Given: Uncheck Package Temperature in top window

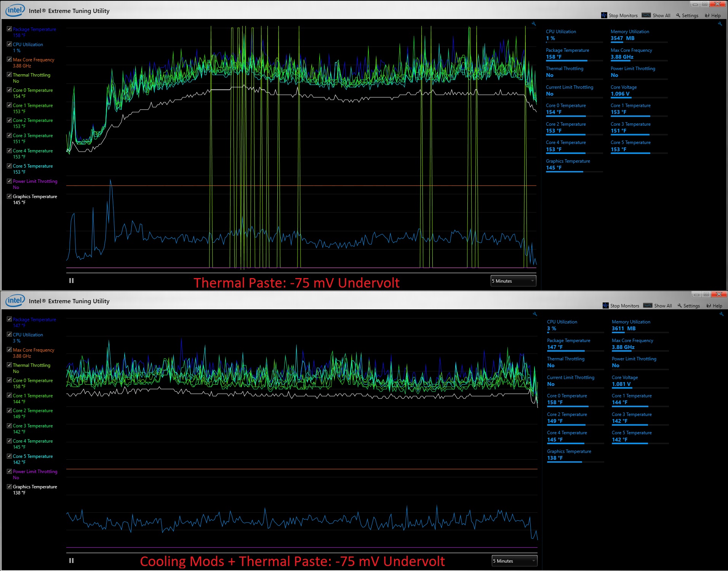Looking at the screenshot, I should coord(9,29).
